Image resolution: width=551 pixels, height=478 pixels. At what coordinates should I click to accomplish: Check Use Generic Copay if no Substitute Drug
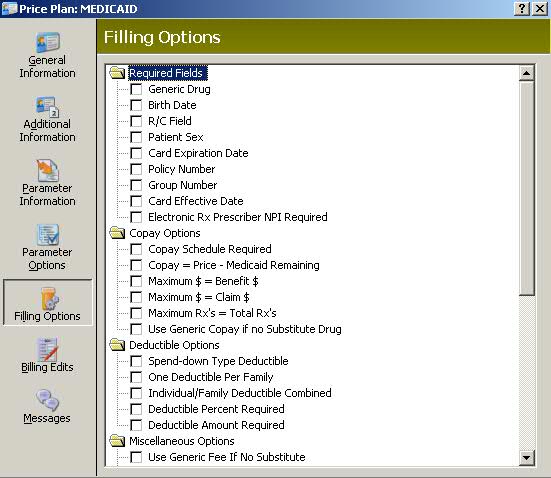tap(136, 329)
